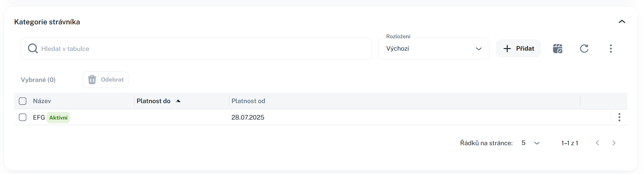
Task: Sort by the Platnost od column header
Action: pyautogui.click(x=248, y=101)
